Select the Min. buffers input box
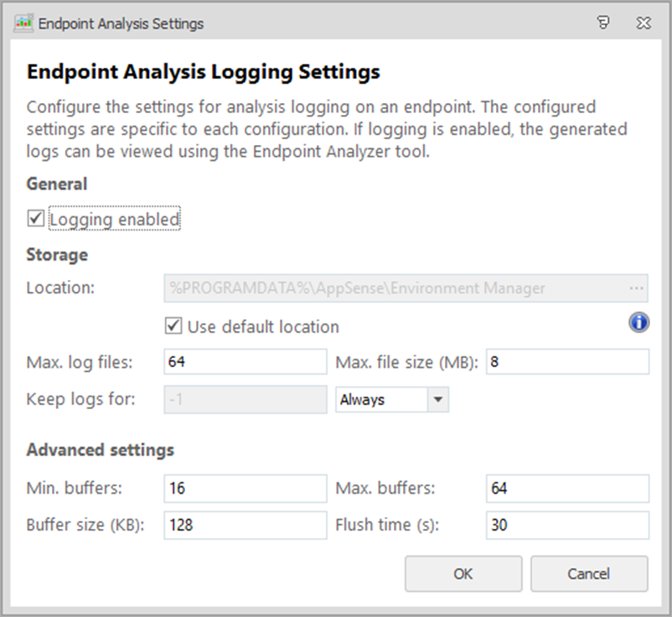The image size is (672, 617). (x=245, y=488)
